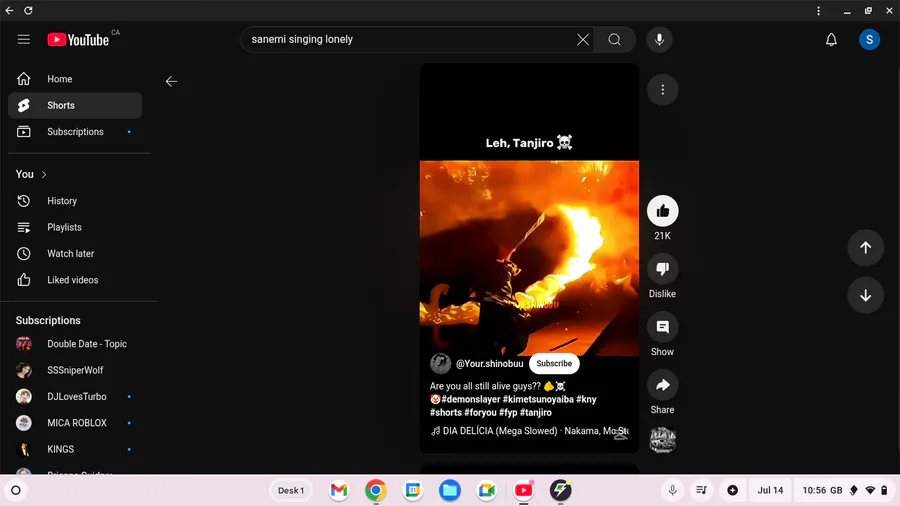Open the YouTube hamburger guide menu

24,40
